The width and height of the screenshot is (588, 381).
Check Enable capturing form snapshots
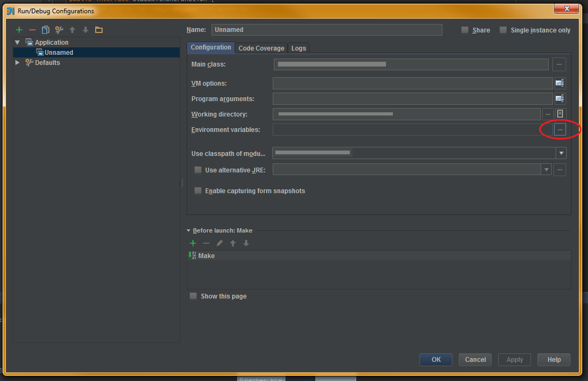click(x=198, y=190)
